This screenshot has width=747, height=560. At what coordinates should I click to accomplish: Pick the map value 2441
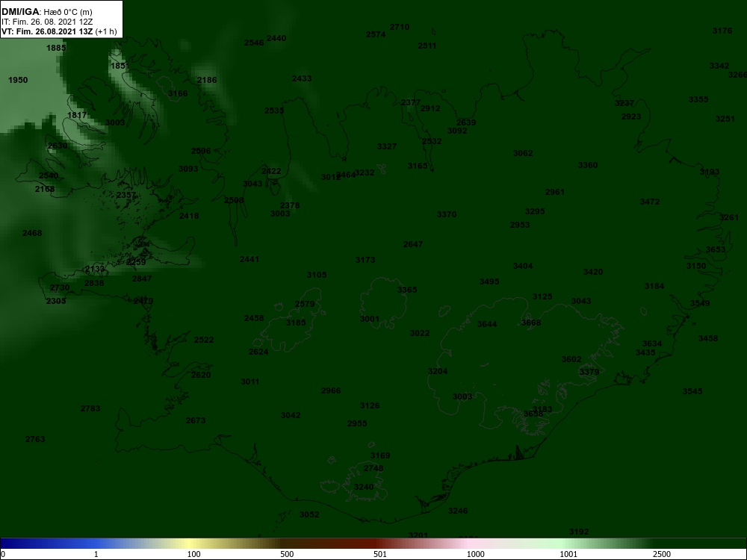(249, 260)
